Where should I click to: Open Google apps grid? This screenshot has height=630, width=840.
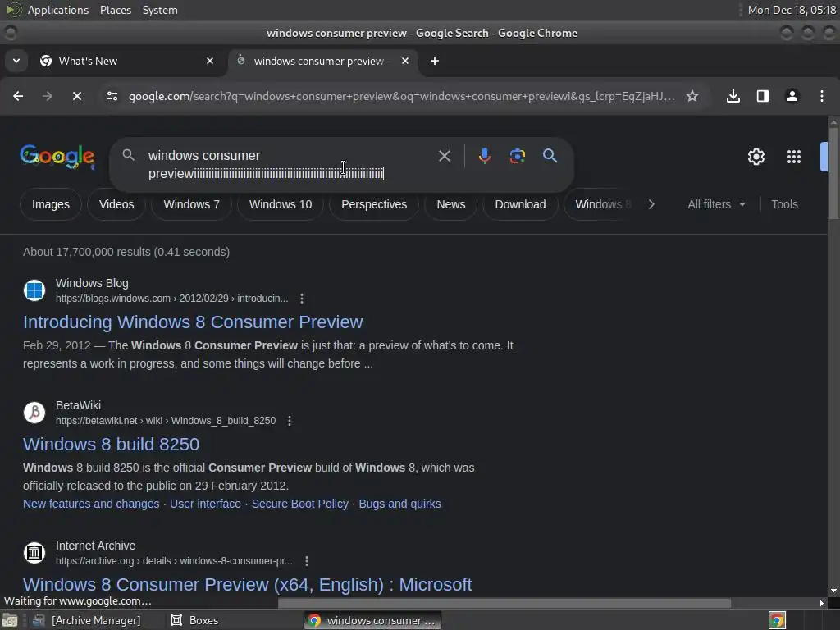[793, 157]
